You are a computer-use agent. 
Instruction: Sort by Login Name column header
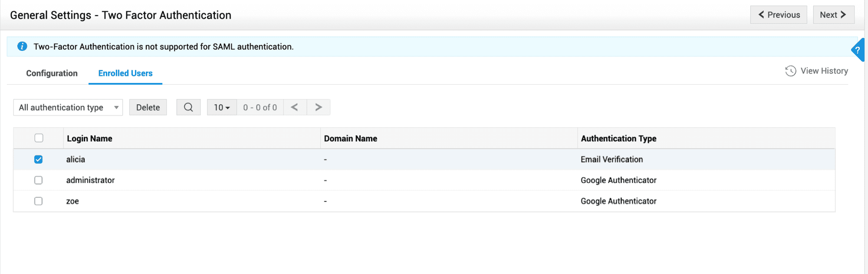pyautogui.click(x=89, y=139)
